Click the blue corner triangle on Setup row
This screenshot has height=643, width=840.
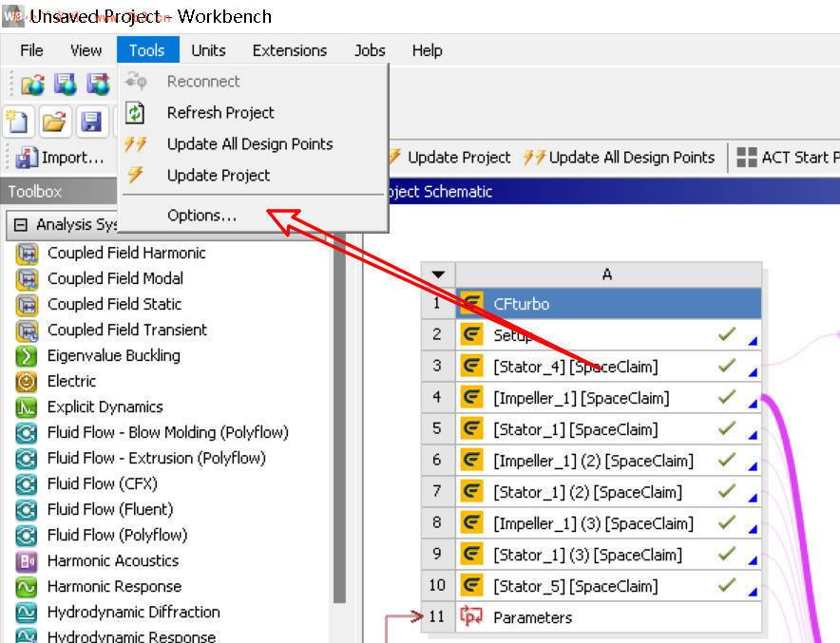752,340
